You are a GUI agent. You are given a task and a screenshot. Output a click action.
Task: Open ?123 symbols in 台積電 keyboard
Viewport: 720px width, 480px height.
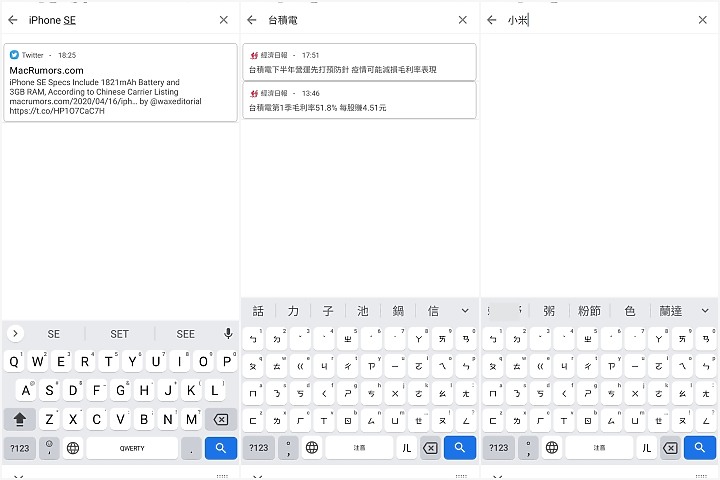click(259, 447)
